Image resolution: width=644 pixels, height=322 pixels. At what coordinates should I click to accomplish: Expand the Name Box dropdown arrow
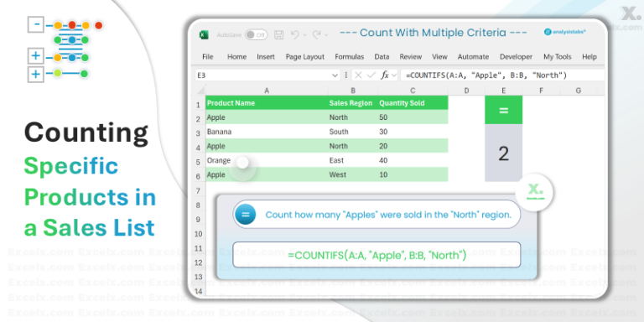335,75
